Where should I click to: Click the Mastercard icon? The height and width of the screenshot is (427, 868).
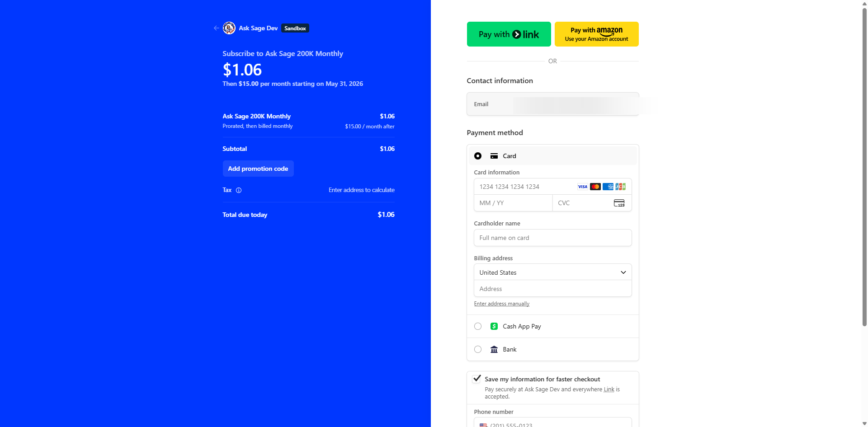tap(595, 187)
